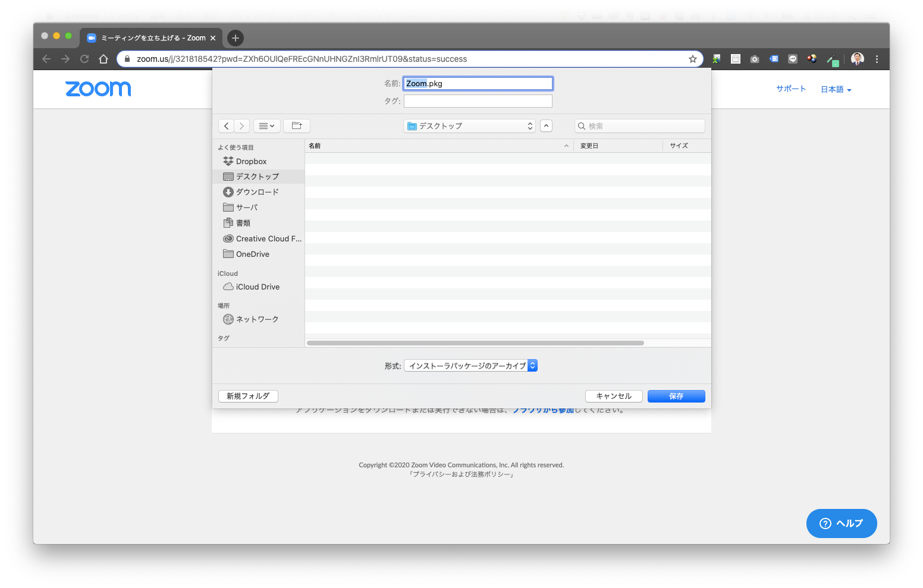This screenshot has height=588, width=923.
Task: Open the サポート link
Action: [791, 89]
